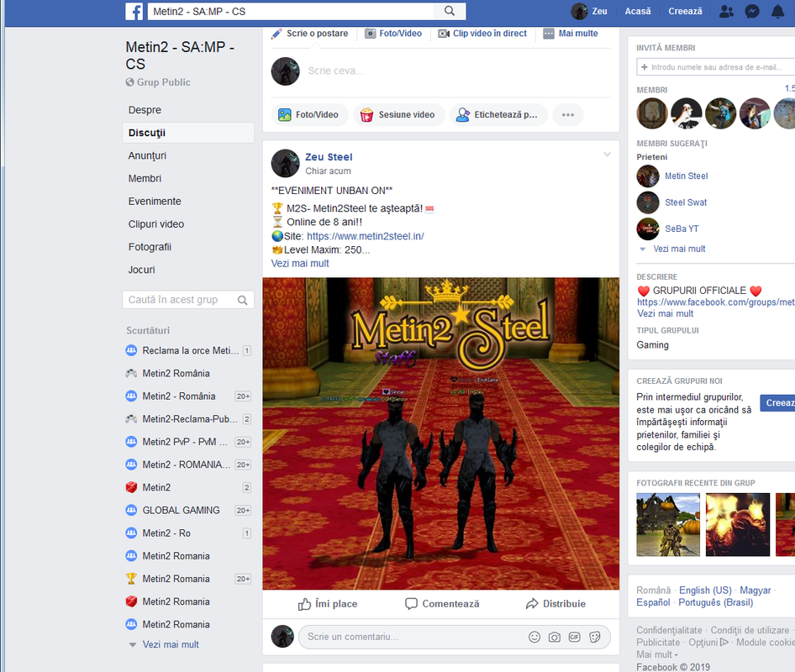Open Metin2 - Ro shortcut

(x=188, y=533)
